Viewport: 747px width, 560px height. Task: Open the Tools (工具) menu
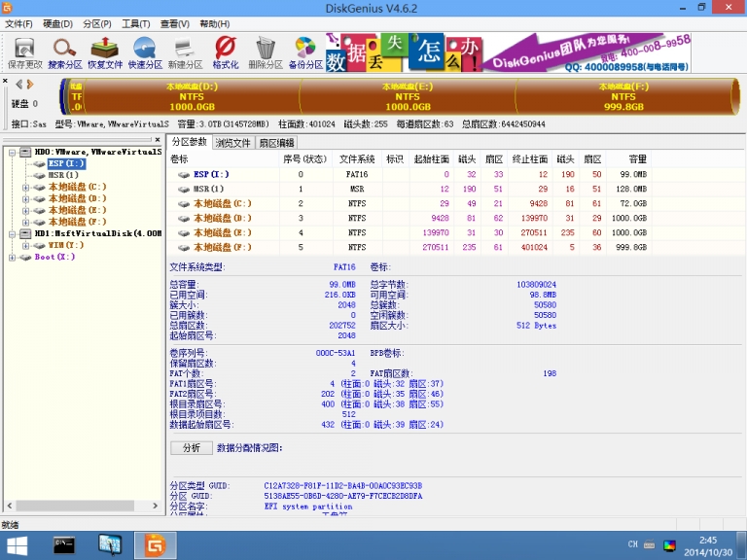(x=136, y=23)
